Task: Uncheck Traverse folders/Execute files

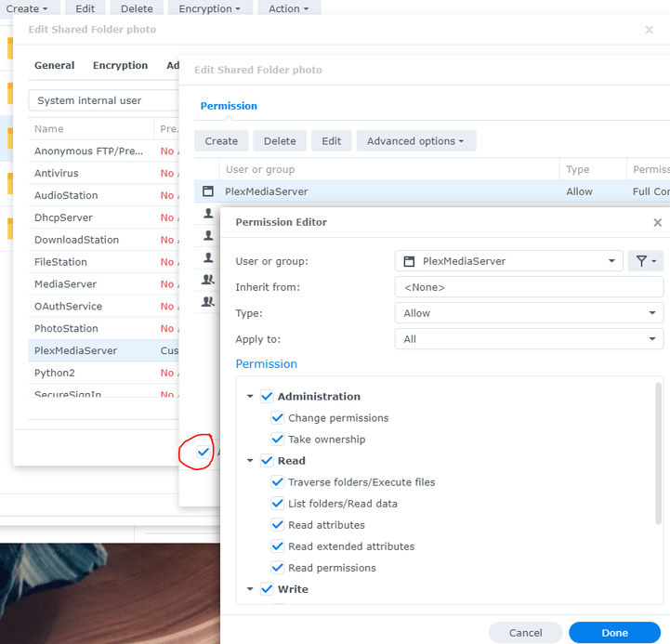Action: point(277,481)
